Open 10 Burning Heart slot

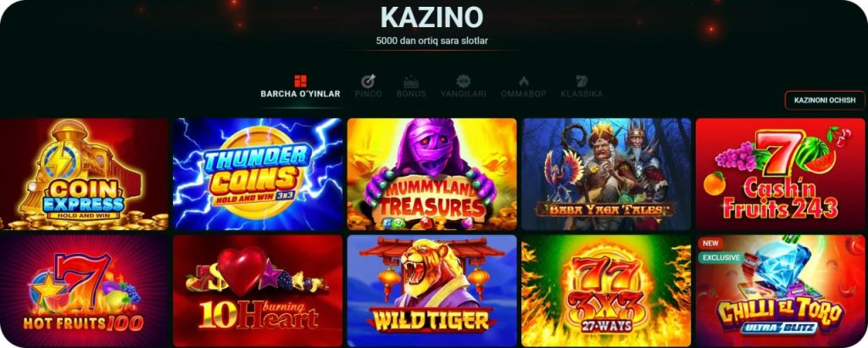[258, 291]
